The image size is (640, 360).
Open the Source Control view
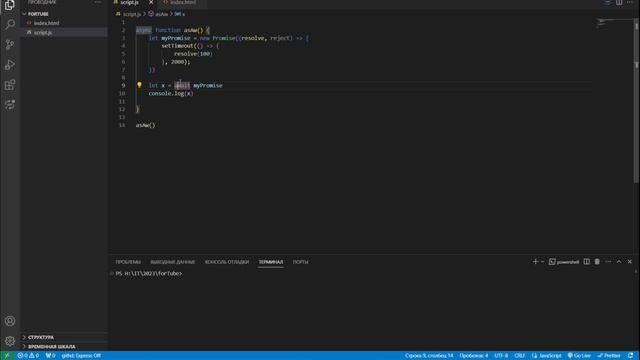click(10, 44)
